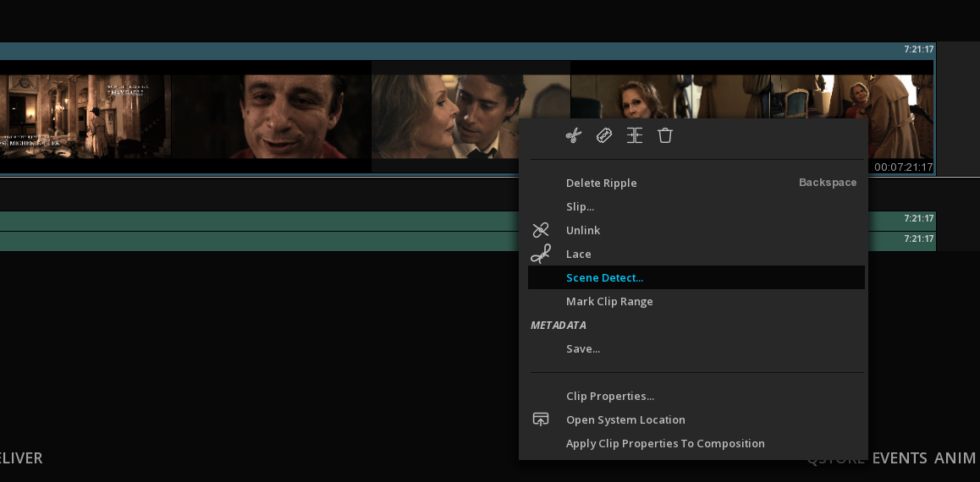980x482 pixels.
Task: Click thumbnail of smiling man close-up
Action: coord(272,117)
